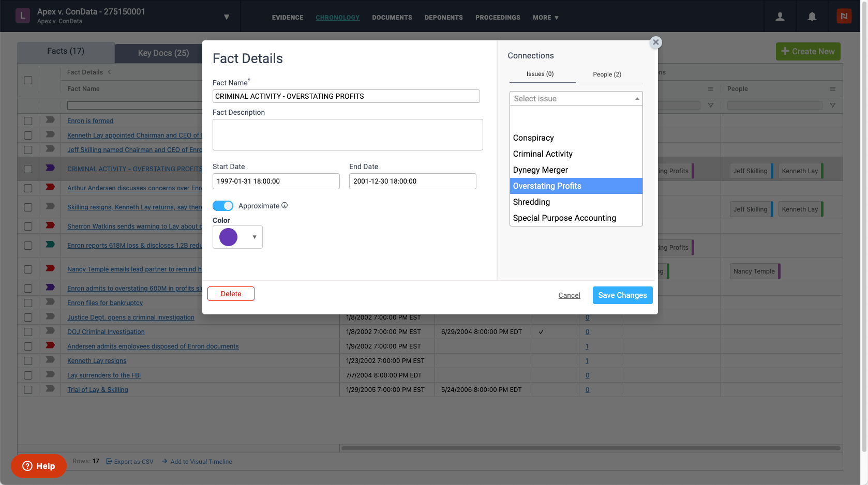Screen dimensions: 868x485
Task: Click into the Fact Description text area
Action: (x=348, y=135)
